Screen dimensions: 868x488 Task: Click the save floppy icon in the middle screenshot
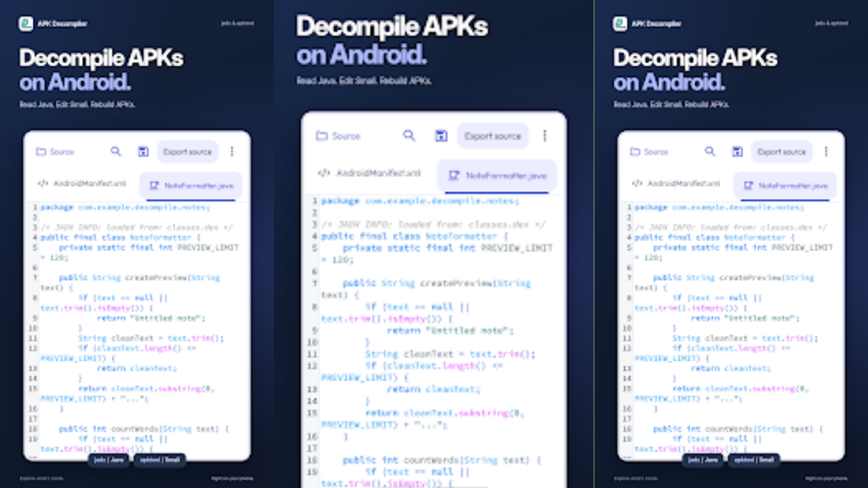click(441, 136)
